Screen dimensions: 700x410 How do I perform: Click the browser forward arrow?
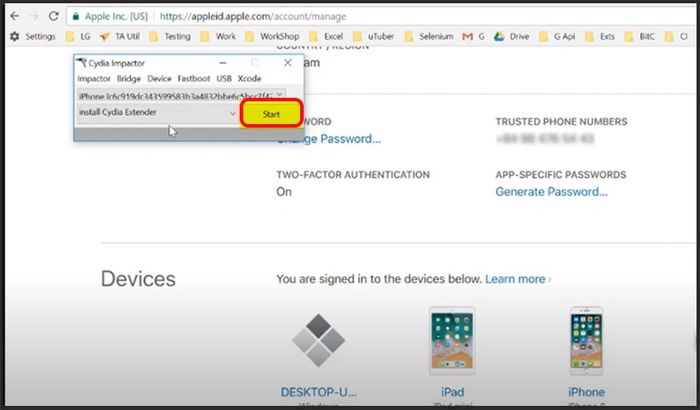[34, 16]
